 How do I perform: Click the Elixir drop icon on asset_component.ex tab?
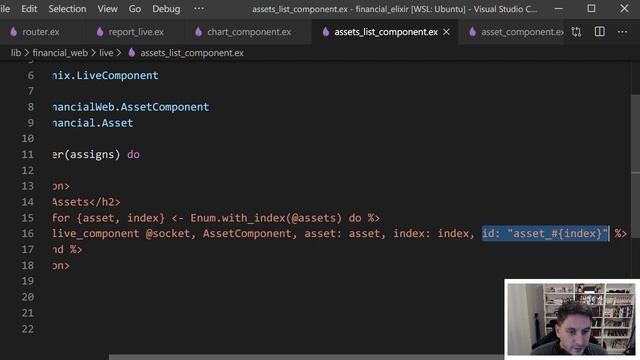point(473,32)
